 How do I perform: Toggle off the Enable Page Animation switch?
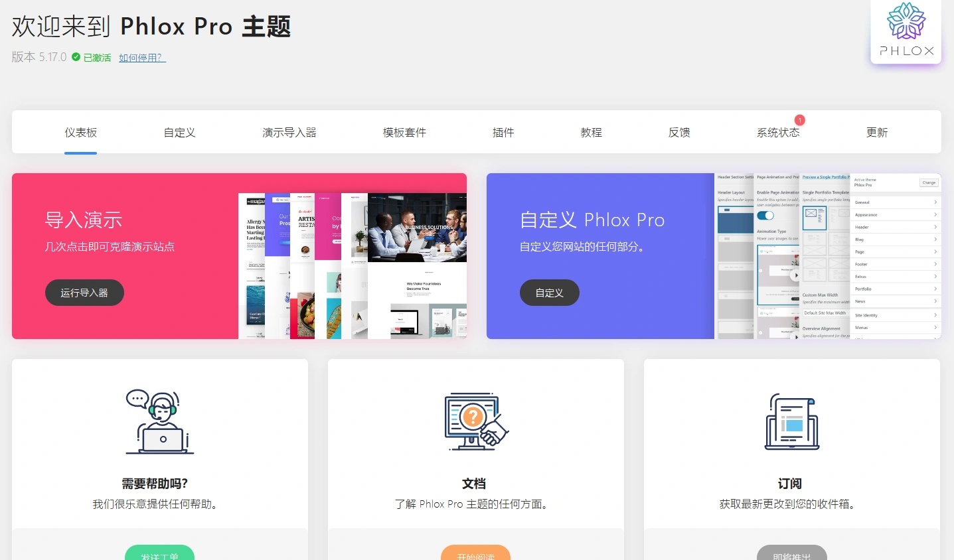point(765,216)
